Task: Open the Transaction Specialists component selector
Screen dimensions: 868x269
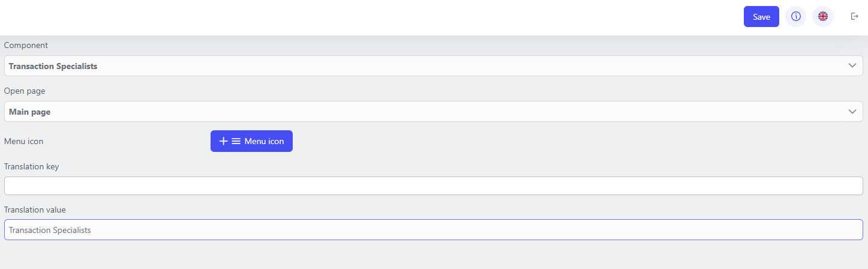Action: pyautogui.click(x=420, y=66)
